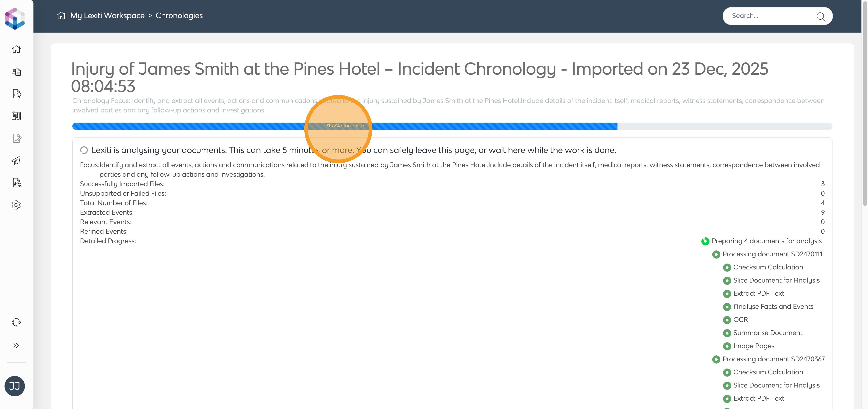The height and width of the screenshot is (409, 868).
Task: Open the chart search document icon
Action: (17, 182)
